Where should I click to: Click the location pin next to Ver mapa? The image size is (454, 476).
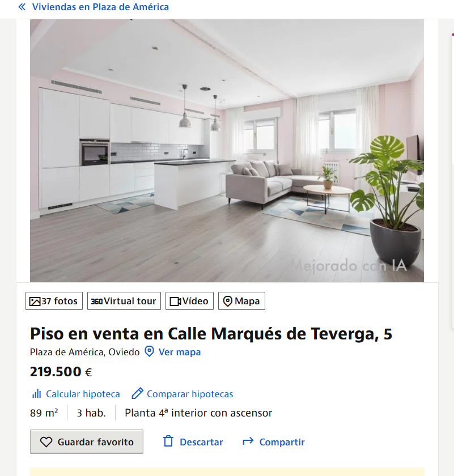pyautogui.click(x=149, y=351)
